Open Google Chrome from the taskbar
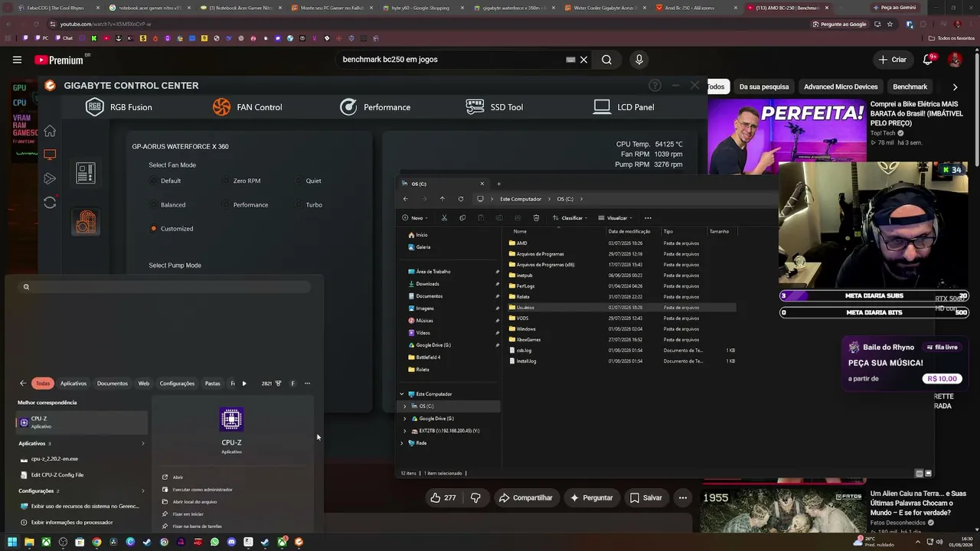The height and width of the screenshot is (551, 980). [x=96, y=542]
